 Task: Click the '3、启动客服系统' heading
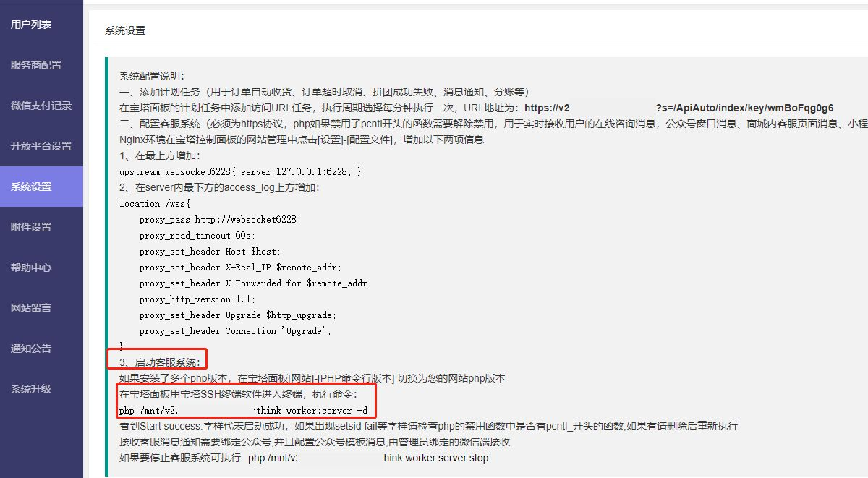pos(161,362)
